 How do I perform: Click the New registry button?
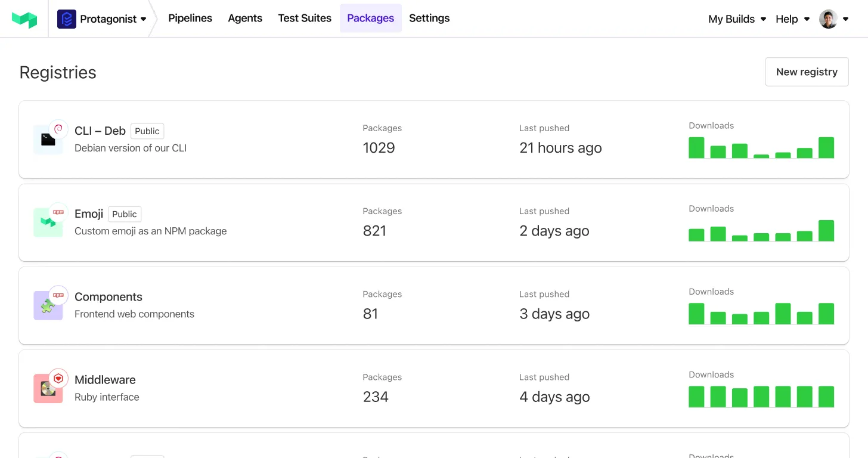807,72
